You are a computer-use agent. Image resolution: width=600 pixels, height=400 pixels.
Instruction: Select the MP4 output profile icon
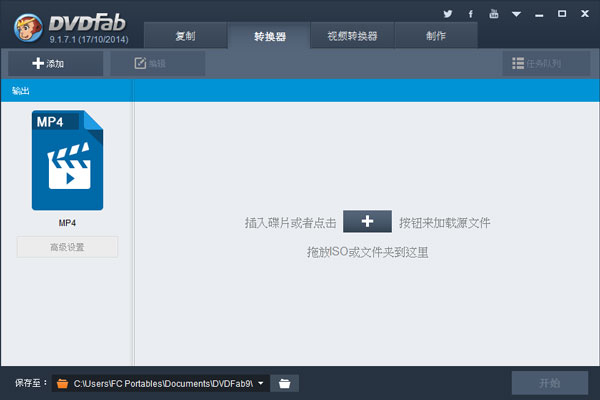(67, 160)
